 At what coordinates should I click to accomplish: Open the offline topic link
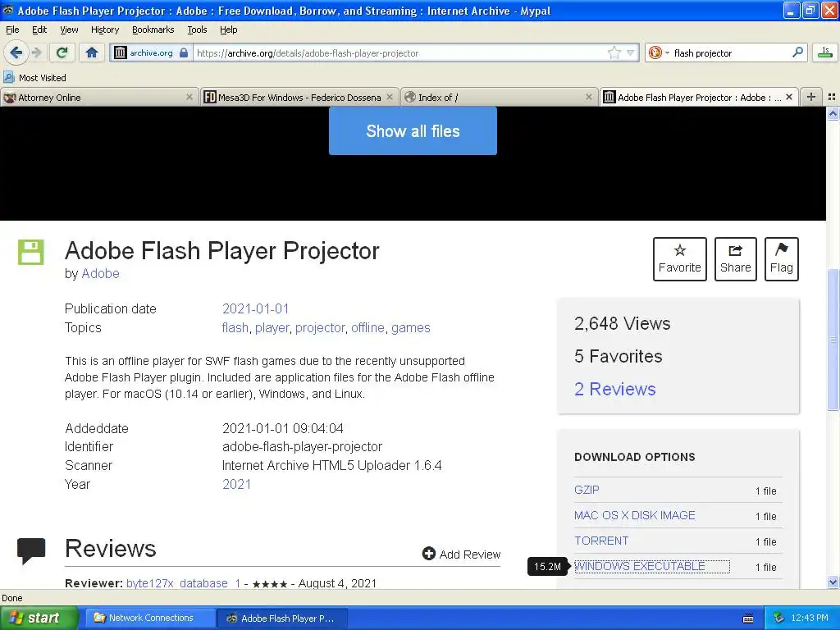[x=367, y=327]
